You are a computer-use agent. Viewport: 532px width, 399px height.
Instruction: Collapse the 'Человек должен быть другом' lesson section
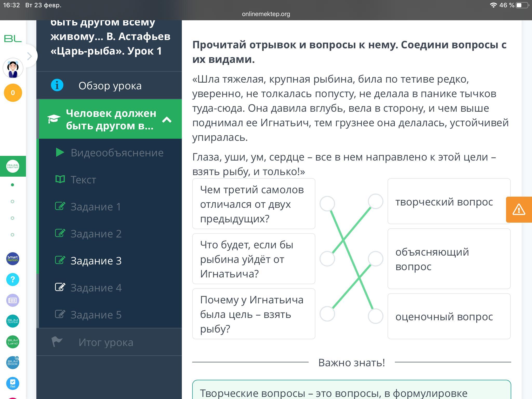(x=167, y=119)
